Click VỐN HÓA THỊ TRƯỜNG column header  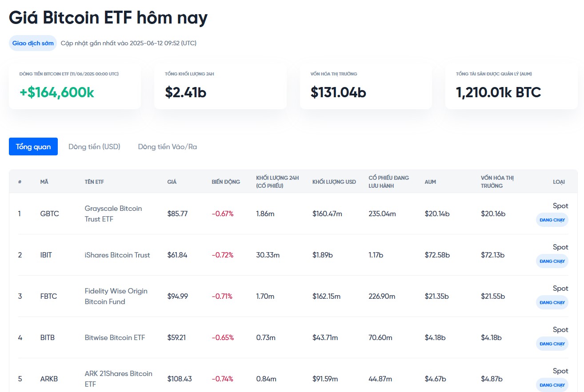(x=497, y=182)
